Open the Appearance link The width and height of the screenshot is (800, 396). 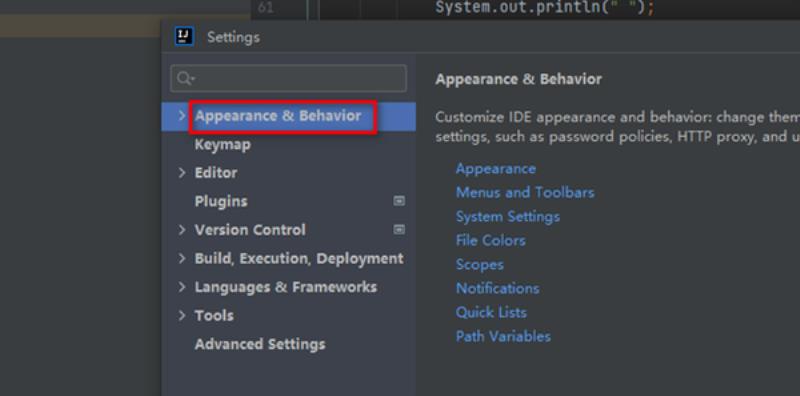(495, 169)
